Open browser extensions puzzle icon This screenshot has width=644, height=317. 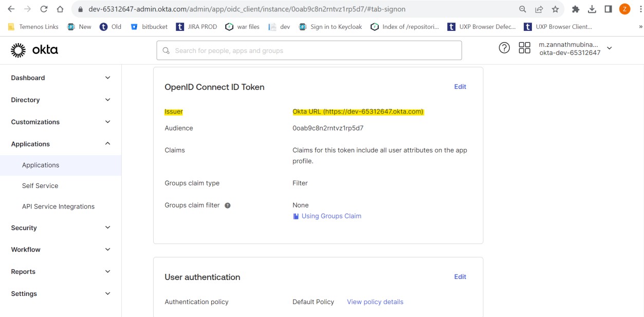coord(576,9)
